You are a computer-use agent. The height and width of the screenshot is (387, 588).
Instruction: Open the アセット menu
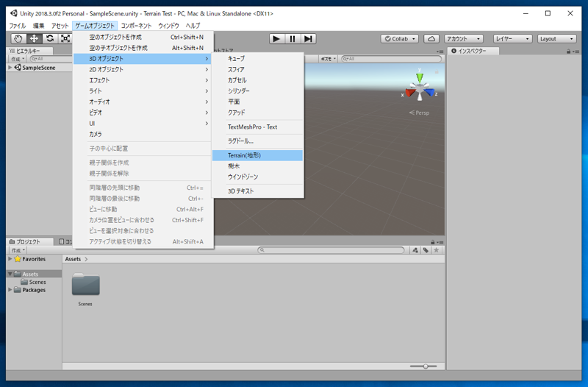(x=60, y=26)
